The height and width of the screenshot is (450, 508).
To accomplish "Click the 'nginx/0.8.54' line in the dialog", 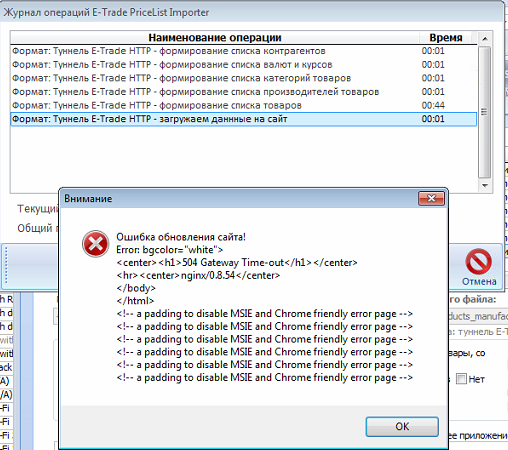I will point(198,275).
